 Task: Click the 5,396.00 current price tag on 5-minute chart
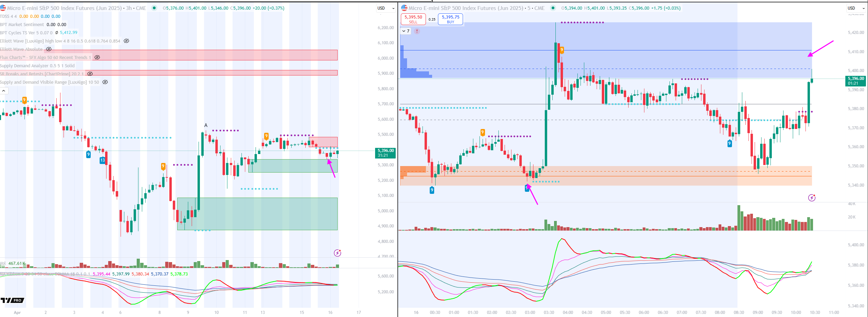tap(855, 81)
